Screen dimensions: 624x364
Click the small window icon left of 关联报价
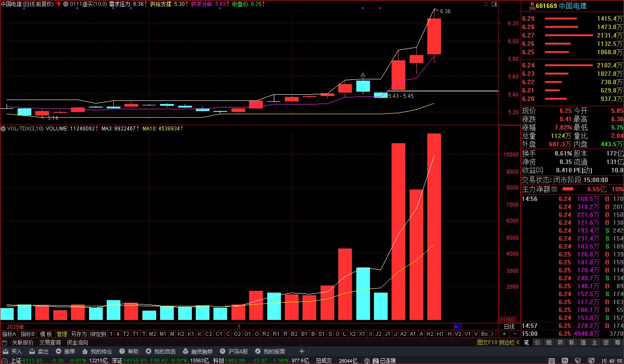(4, 342)
